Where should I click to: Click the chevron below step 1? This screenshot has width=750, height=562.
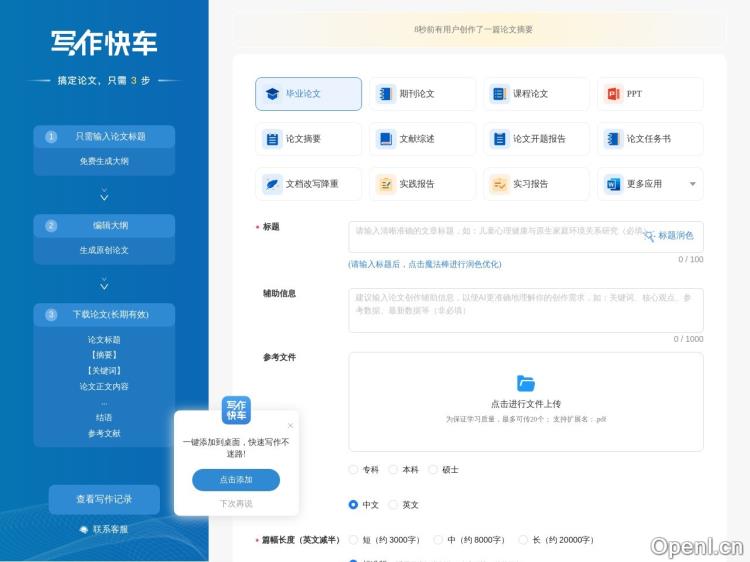coord(104,195)
